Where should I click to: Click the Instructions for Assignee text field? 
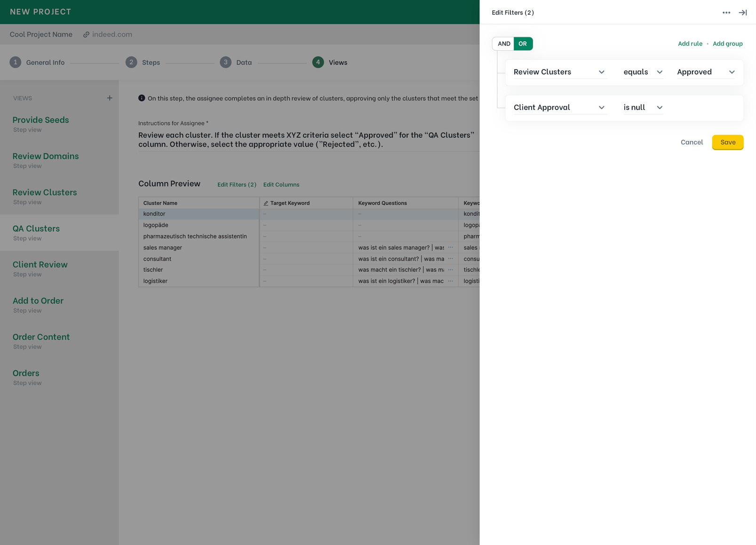tap(309, 139)
